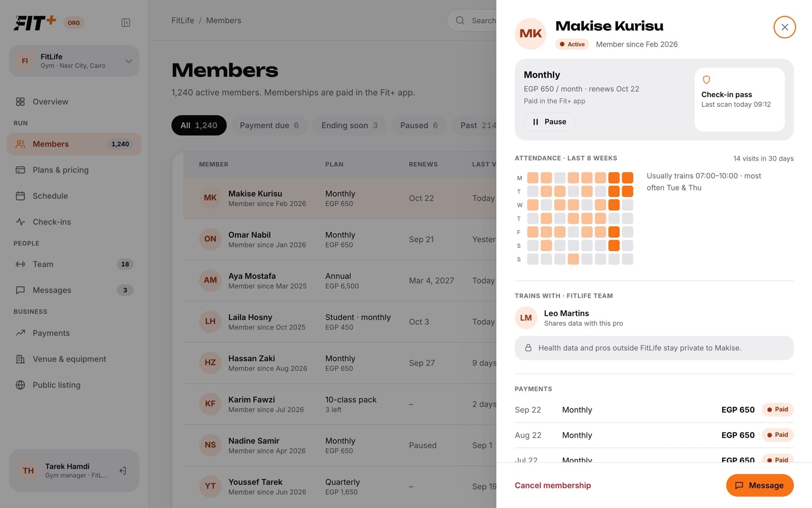Click the search magnifier icon

[460, 20]
